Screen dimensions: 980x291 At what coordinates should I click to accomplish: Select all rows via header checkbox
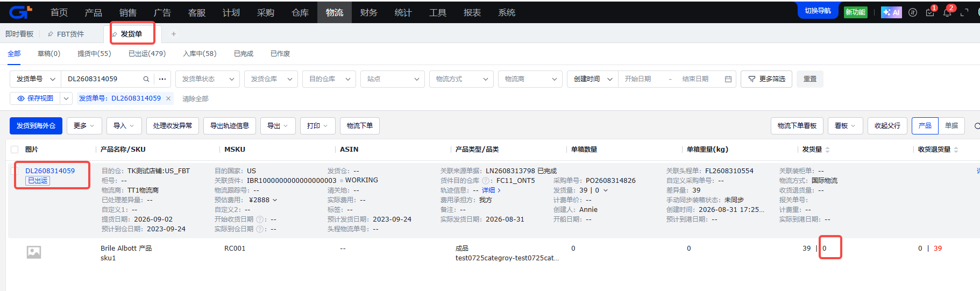click(15, 150)
